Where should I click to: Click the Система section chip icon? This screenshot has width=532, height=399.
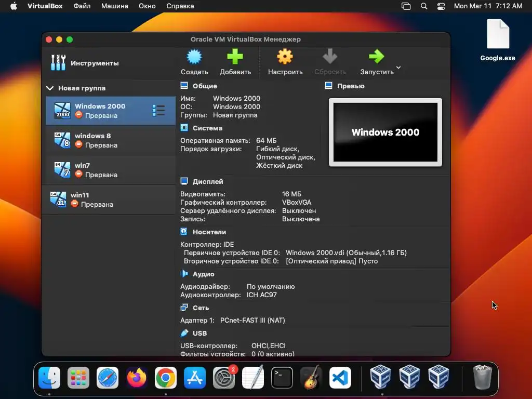tap(184, 128)
